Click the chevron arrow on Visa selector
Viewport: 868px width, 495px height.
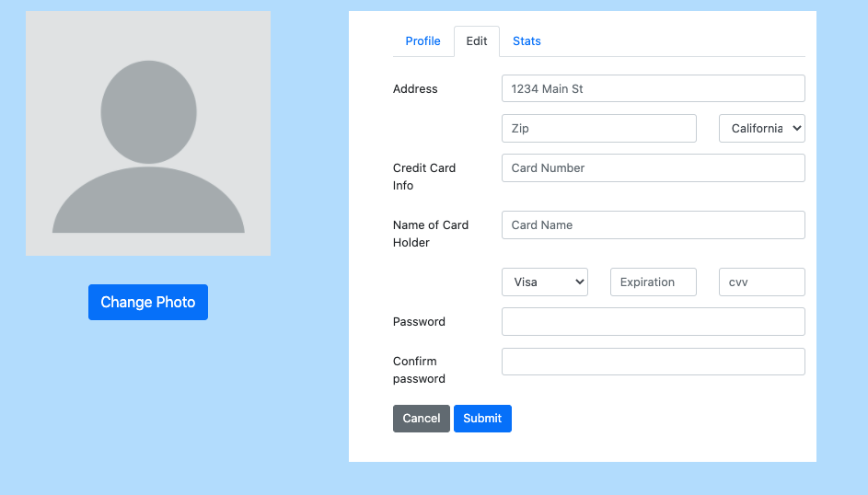coord(580,282)
